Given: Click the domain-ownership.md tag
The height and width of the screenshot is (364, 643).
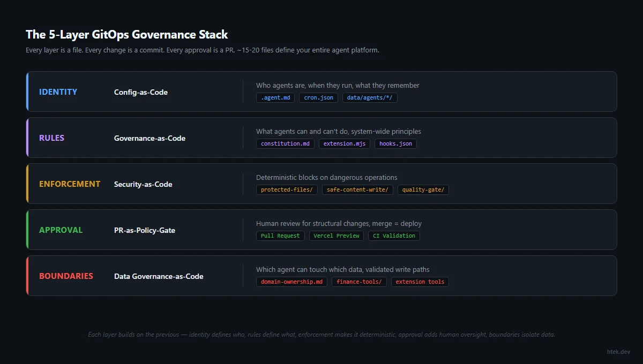Looking at the screenshot, I should 291,282.
